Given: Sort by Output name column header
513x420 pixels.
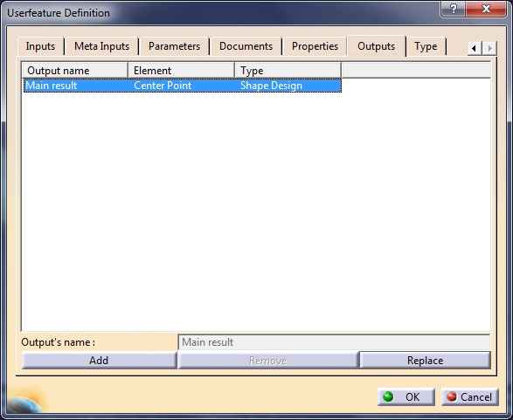Looking at the screenshot, I should 75,70.
